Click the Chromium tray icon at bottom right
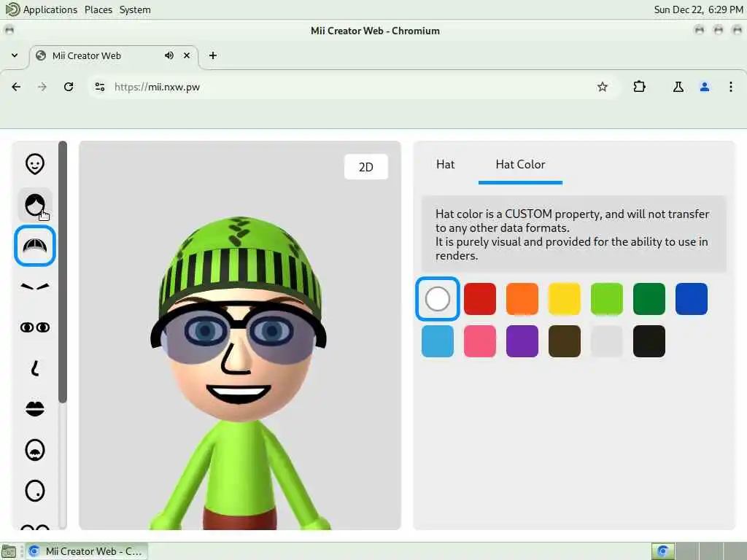The image size is (747, 560). (662, 551)
